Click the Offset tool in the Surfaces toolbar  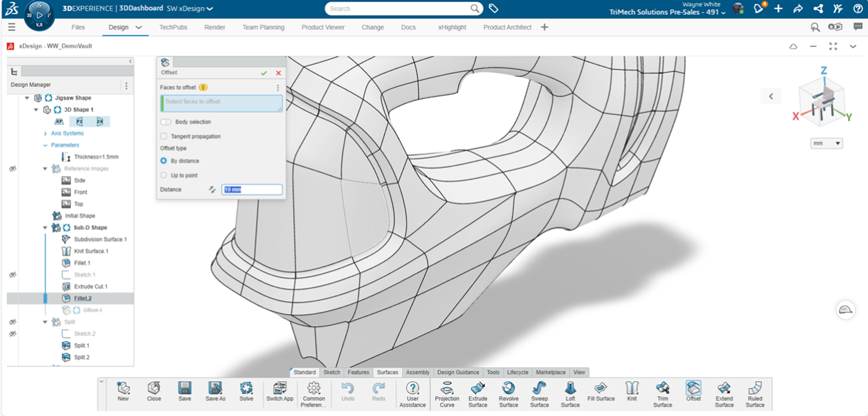[x=693, y=393]
